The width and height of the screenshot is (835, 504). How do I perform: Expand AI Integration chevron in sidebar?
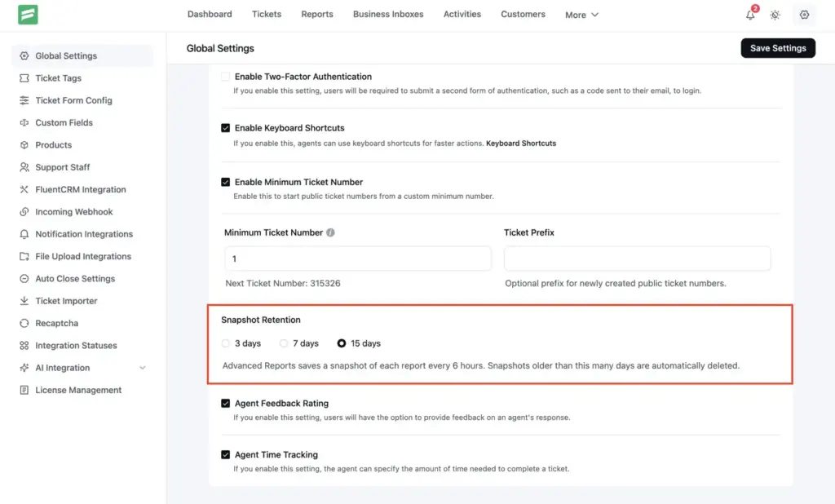click(x=142, y=368)
